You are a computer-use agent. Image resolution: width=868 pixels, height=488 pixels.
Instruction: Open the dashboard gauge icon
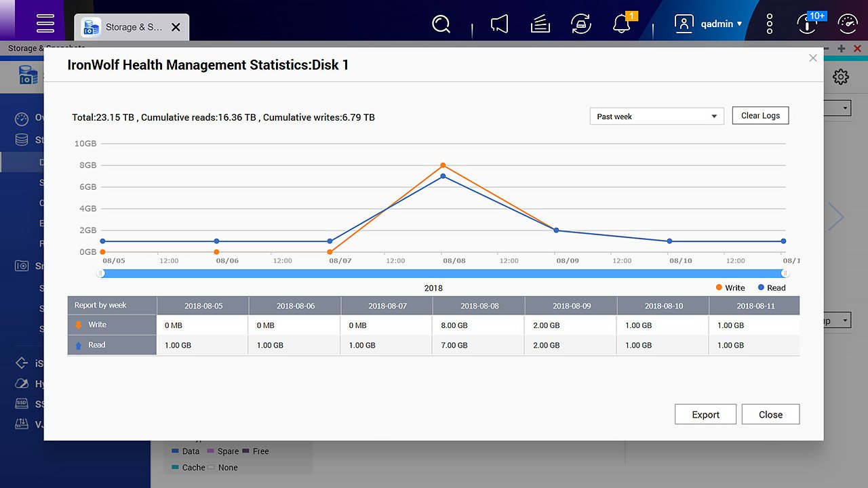coord(848,24)
